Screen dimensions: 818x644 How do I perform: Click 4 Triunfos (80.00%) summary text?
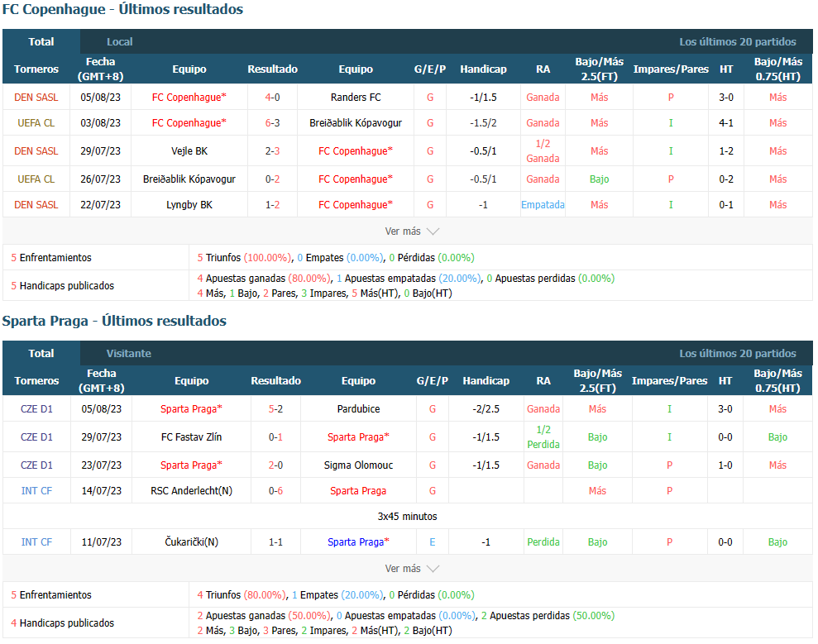[242, 595]
